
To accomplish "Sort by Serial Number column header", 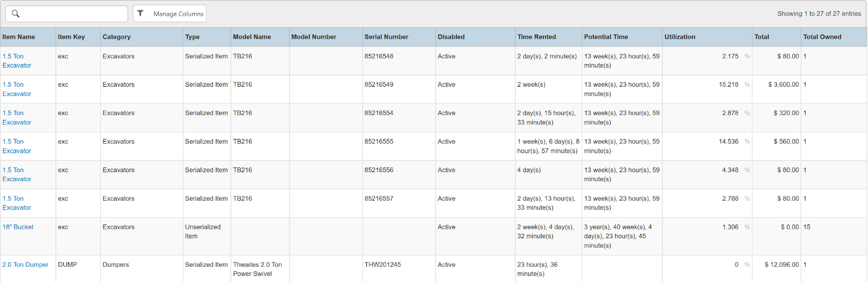I will [x=386, y=37].
